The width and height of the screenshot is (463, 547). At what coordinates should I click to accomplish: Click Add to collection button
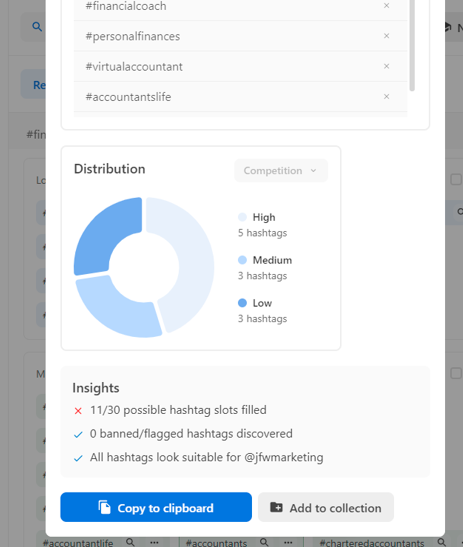(326, 507)
